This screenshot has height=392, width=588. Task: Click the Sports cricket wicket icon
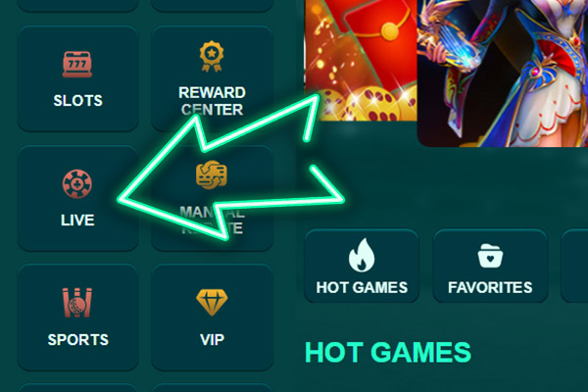(77, 303)
